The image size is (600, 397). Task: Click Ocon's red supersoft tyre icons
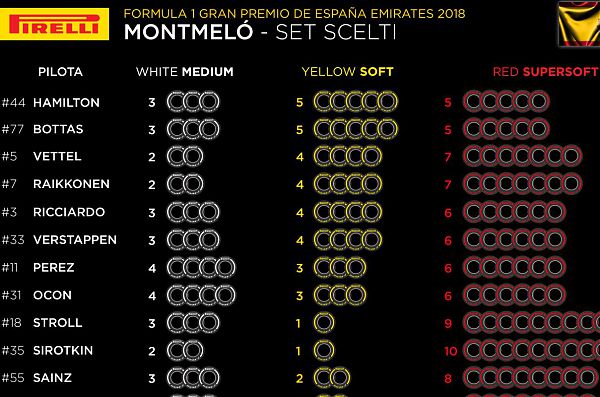click(514, 295)
